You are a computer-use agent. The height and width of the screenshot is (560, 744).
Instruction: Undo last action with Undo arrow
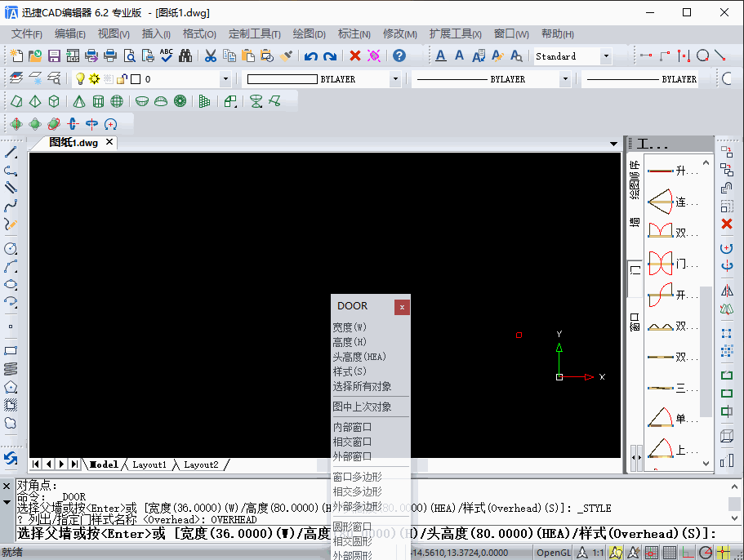(311, 56)
